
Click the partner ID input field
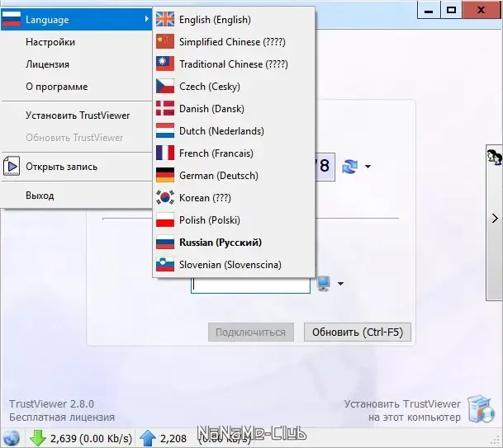click(250, 285)
